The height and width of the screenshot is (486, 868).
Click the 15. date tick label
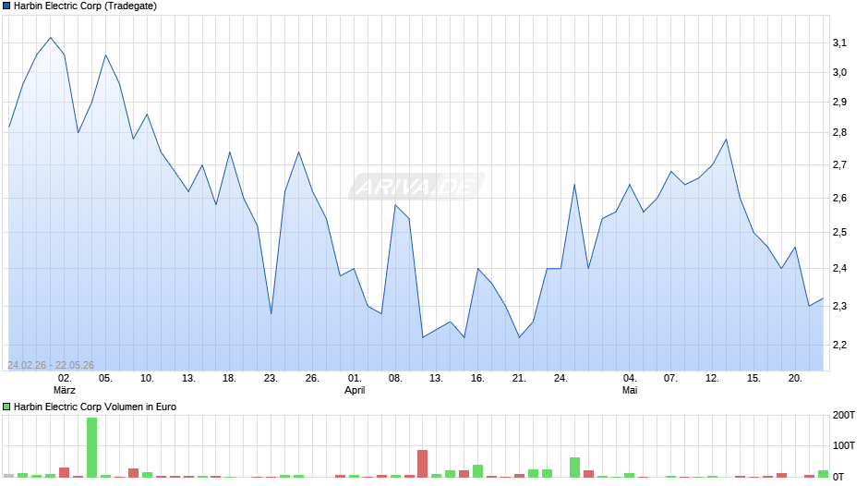[753, 378]
